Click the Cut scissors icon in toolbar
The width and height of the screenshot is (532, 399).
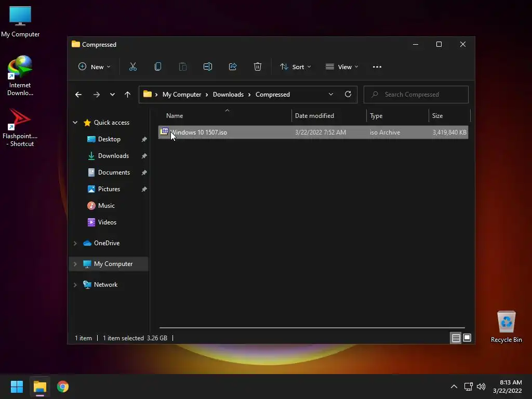(x=132, y=67)
